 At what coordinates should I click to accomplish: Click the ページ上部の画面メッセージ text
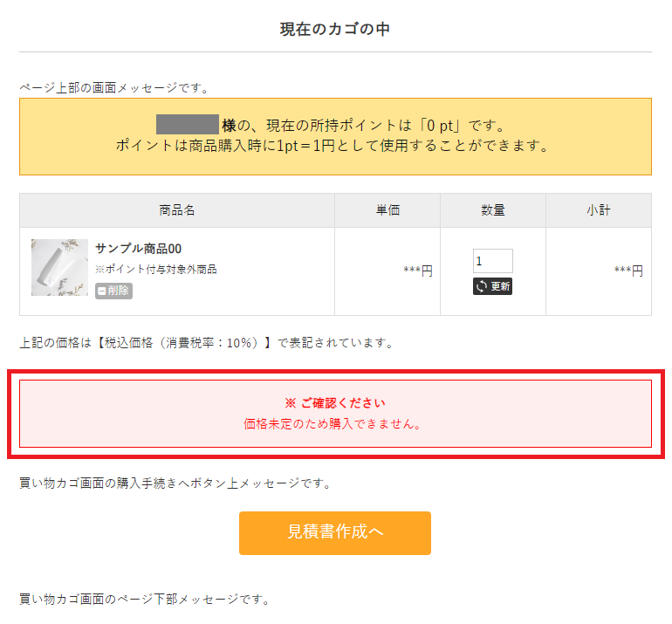[x=113, y=88]
